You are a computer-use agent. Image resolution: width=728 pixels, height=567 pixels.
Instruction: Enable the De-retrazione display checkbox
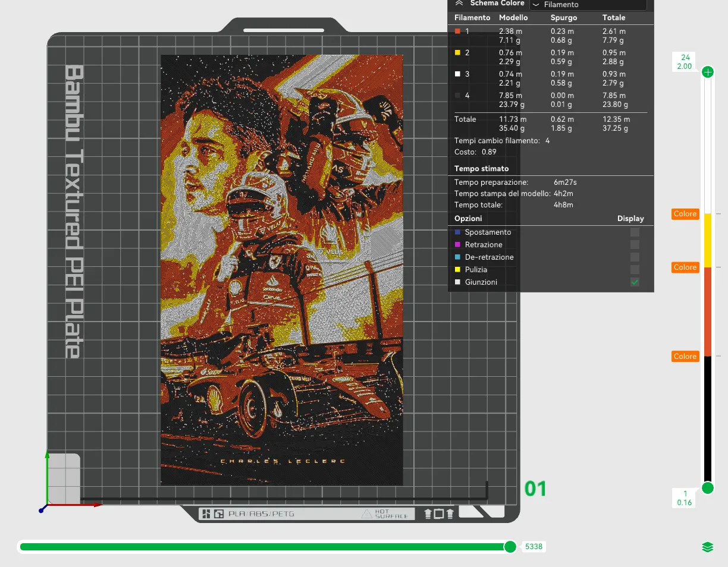635,257
